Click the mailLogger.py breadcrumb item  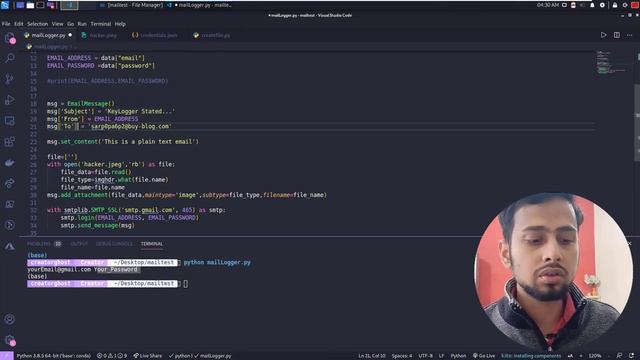click(47, 47)
